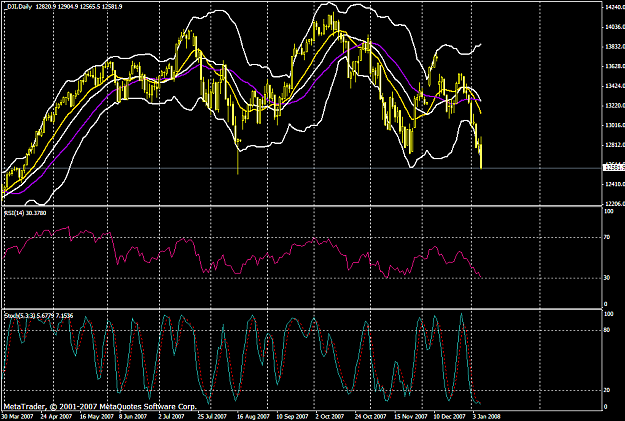The height and width of the screenshot is (421, 625).
Task: Click the highlighted current price 12581.9 tag
Action: tap(614, 168)
